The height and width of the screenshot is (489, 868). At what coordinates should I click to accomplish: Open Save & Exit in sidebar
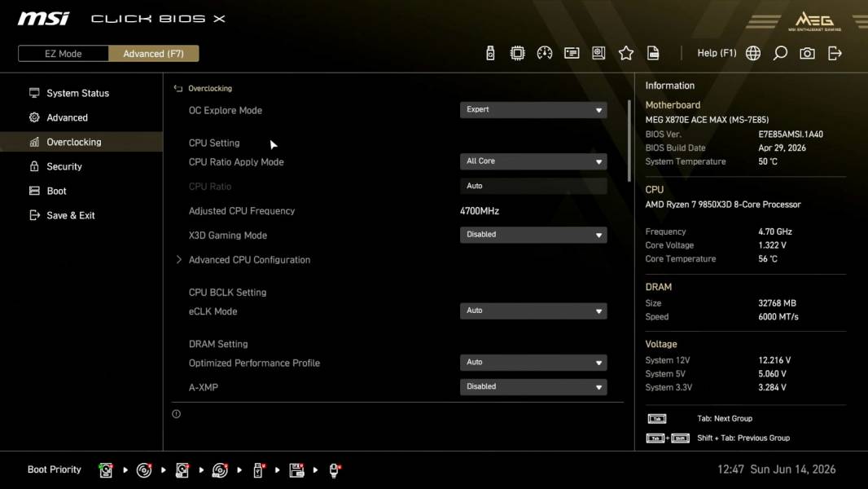pos(70,215)
